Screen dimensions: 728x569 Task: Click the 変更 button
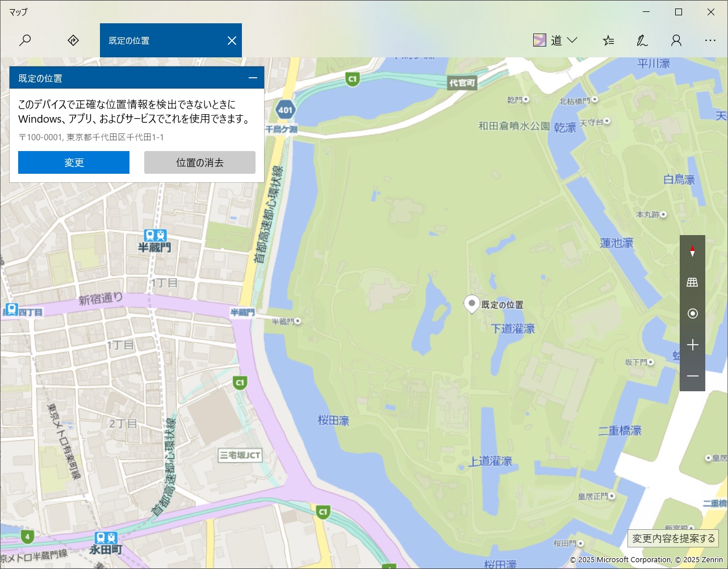[74, 162]
